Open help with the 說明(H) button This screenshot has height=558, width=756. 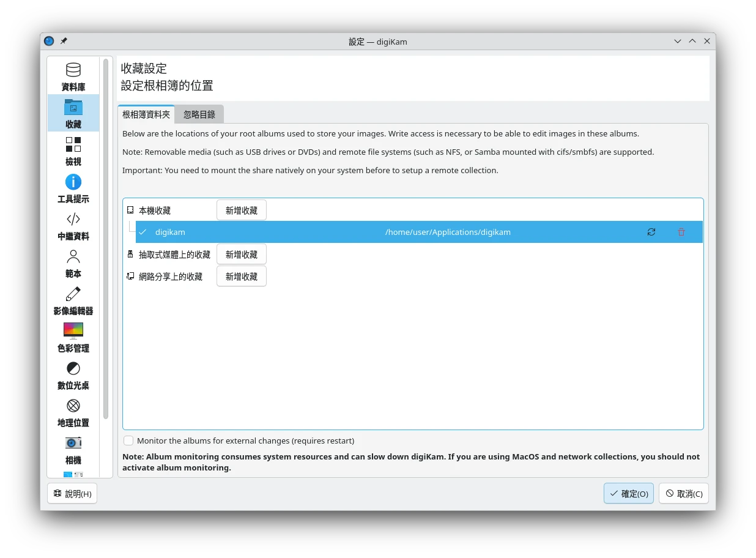pos(72,493)
